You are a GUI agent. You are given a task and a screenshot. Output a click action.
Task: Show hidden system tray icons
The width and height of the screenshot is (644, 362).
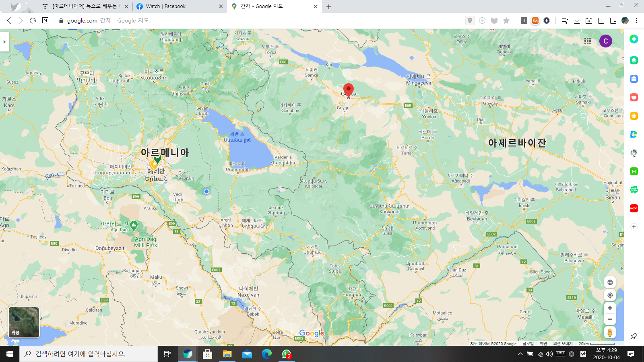click(520, 354)
